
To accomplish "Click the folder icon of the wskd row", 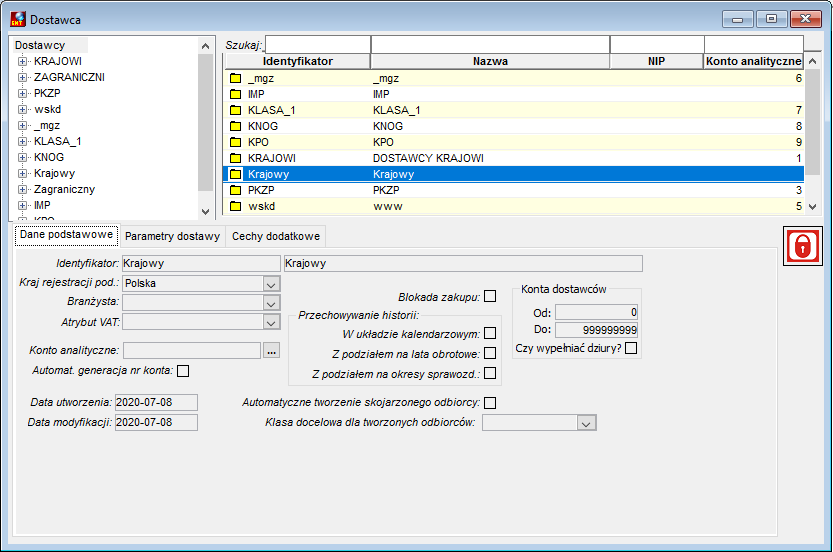I will (235, 206).
